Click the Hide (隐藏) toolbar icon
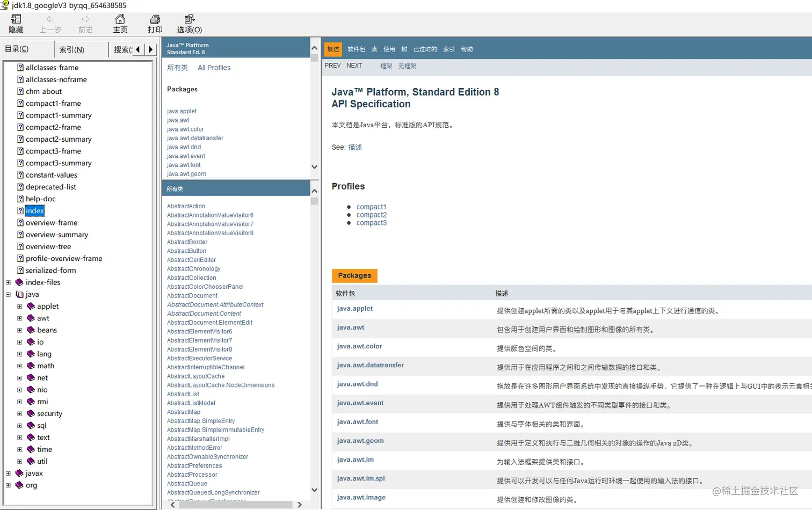Image resolution: width=812 pixels, height=510 pixels. click(x=16, y=19)
